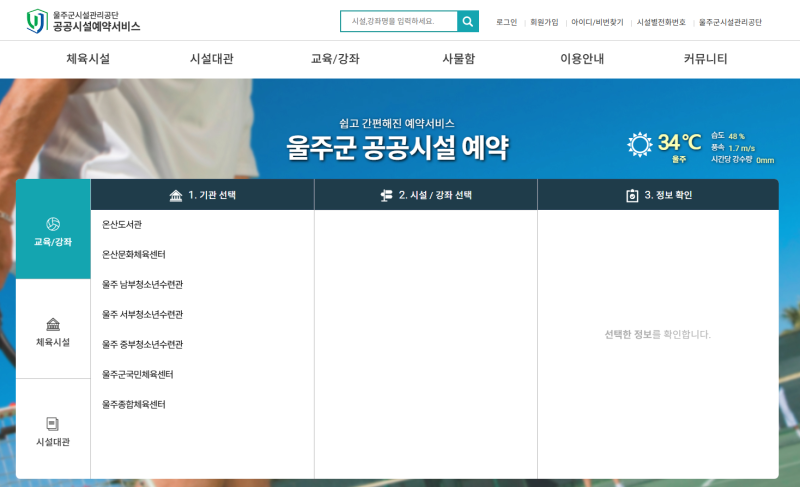The image size is (800, 487).
Task: Click the 시설별전화번호 link
Action: [661, 22]
